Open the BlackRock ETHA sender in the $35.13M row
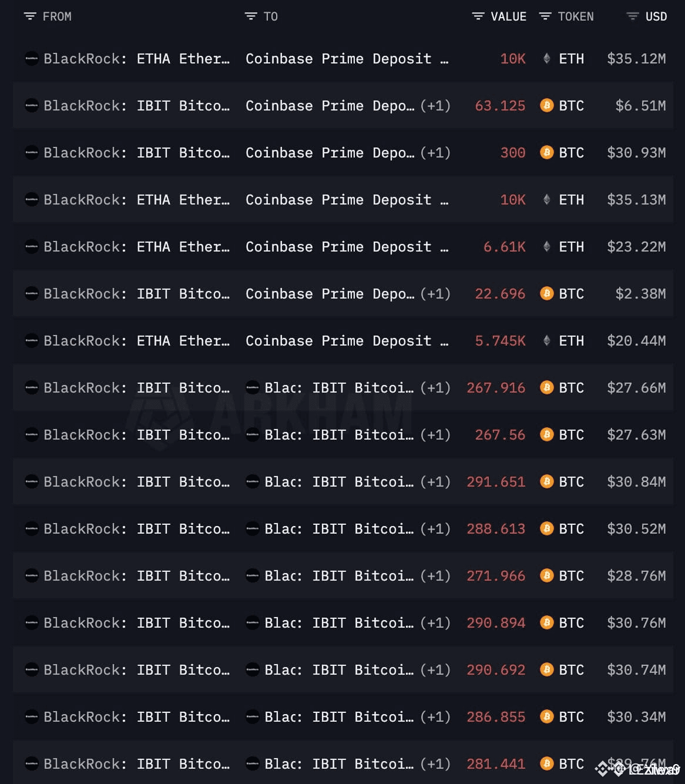 click(x=136, y=200)
